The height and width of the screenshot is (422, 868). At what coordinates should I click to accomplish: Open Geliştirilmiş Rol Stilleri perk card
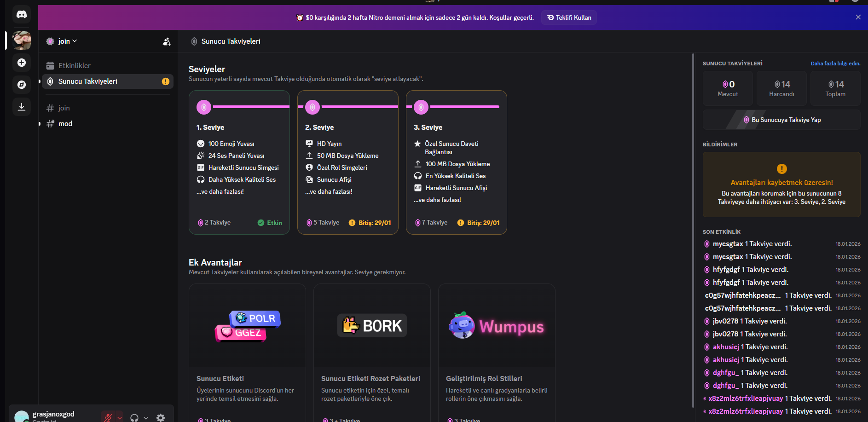(497, 353)
